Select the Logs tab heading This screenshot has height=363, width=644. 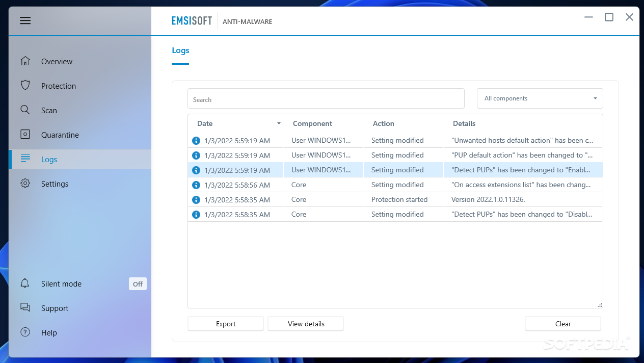pos(180,50)
